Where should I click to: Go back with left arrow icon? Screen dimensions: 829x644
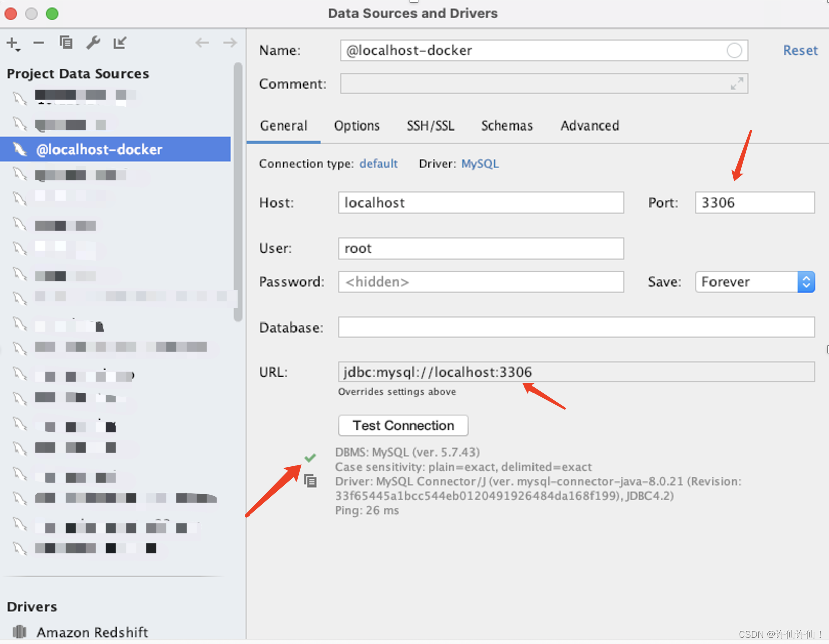(202, 43)
